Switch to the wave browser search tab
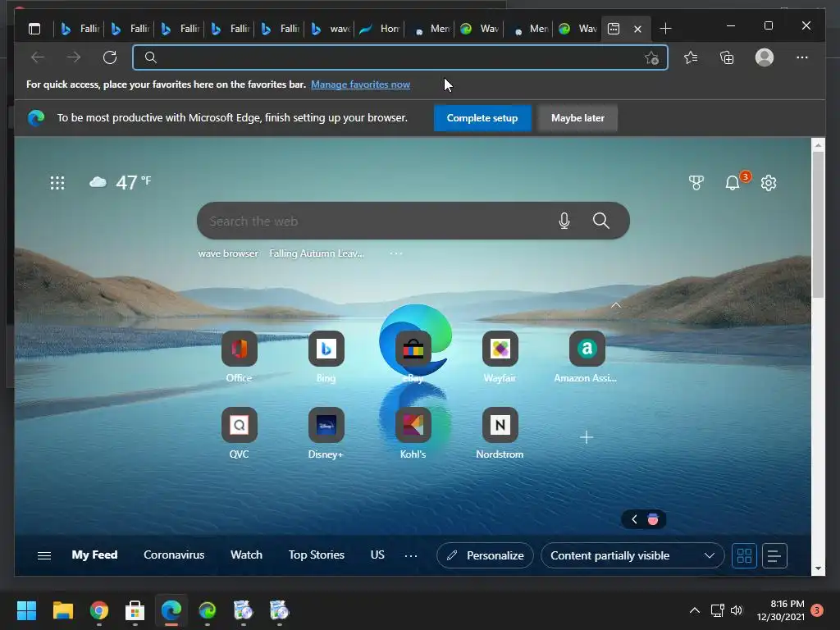The height and width of the screenshot is (630, 840). [x=330, y=29]
